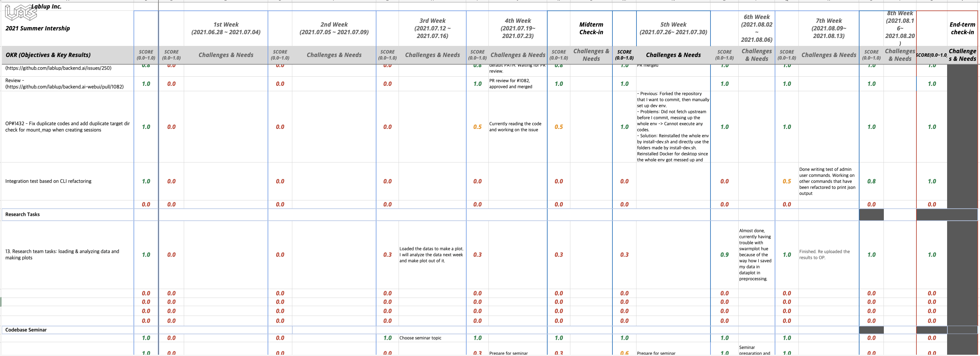Click the "2021 Summer Intership" title cell

click(x=38, y=28)
